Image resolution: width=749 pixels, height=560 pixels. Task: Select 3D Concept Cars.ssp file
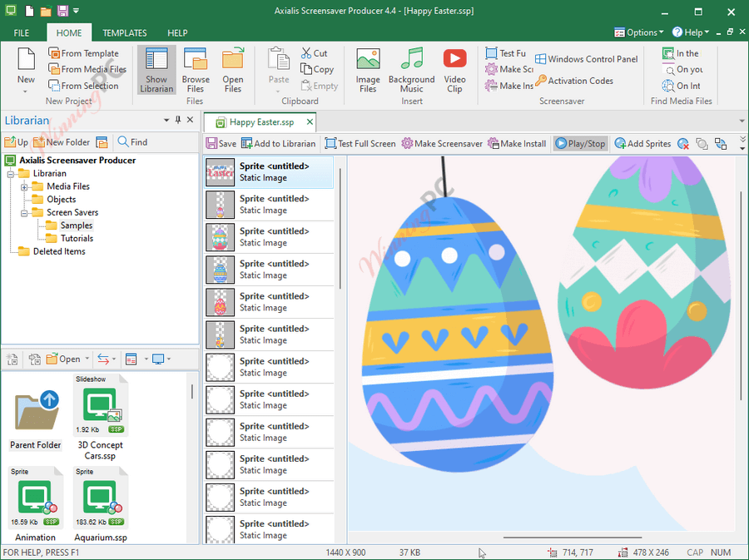pos(101,418)
